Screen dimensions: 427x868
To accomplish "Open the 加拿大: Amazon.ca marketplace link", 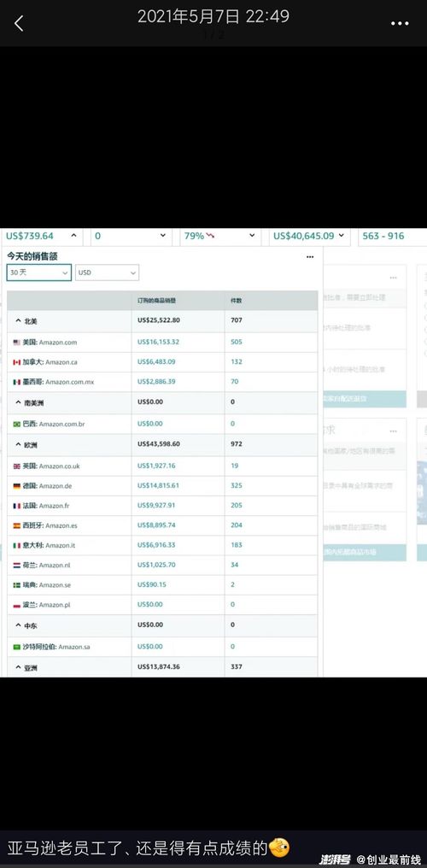I will tap(50, 362).
